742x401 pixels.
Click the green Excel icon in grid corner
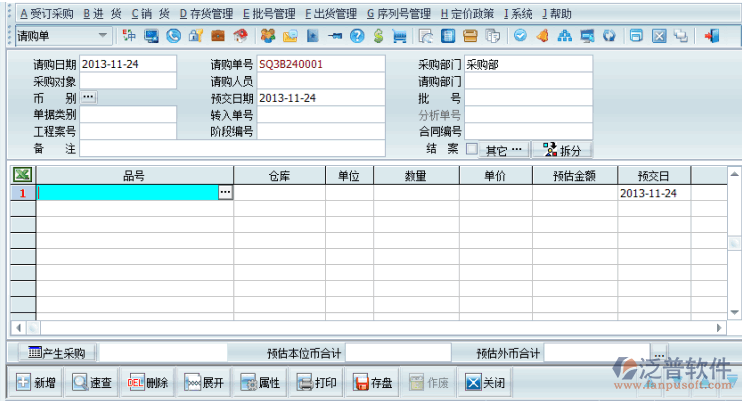tap(21, 176)
